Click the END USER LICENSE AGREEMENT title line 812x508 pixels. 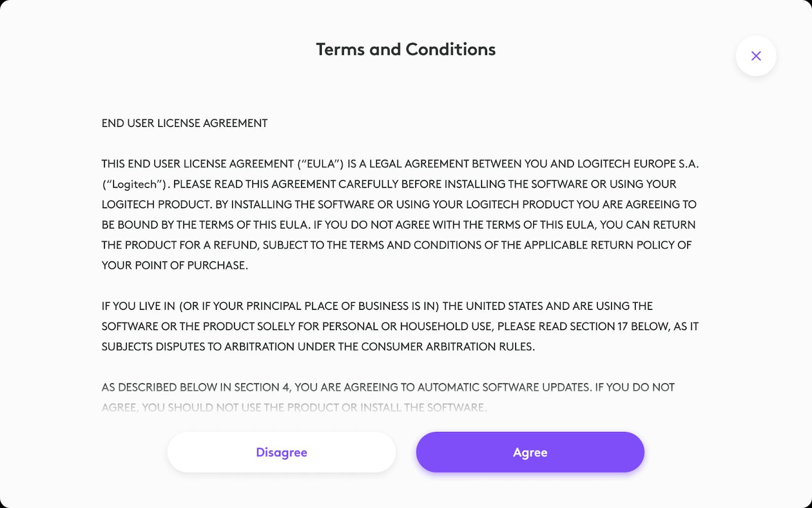[184, 123]
